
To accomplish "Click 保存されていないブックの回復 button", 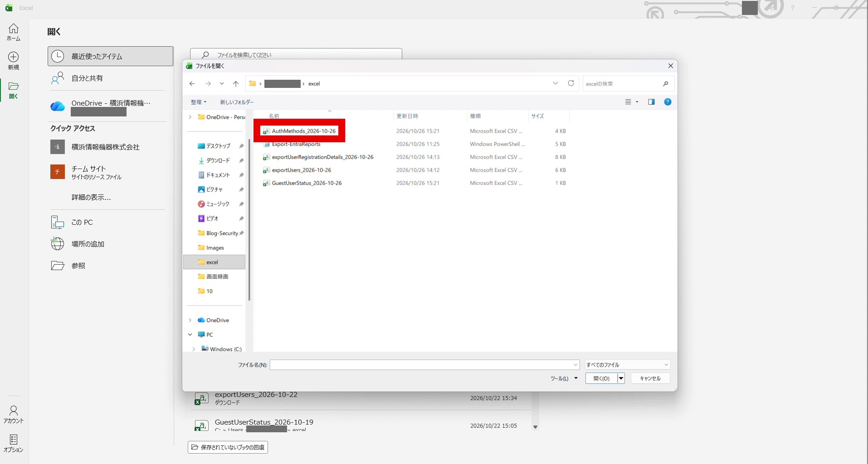I will coord(228,447).
